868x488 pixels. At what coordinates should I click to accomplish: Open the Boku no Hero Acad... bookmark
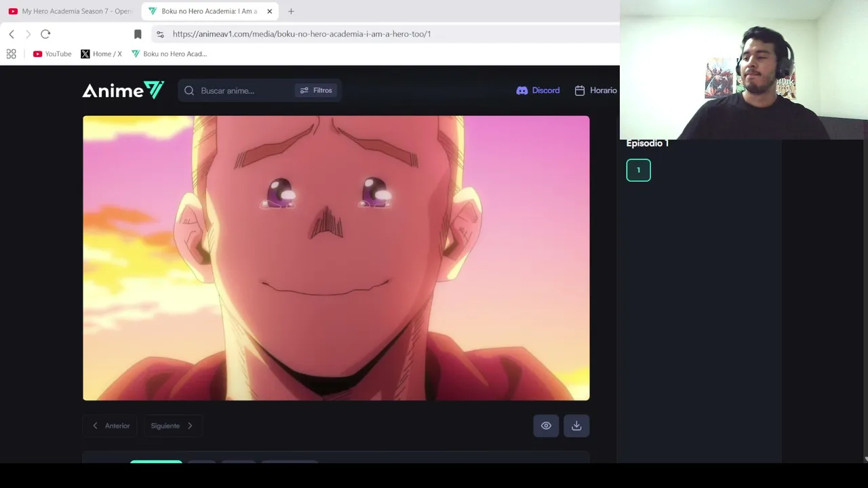pos(169,54)
